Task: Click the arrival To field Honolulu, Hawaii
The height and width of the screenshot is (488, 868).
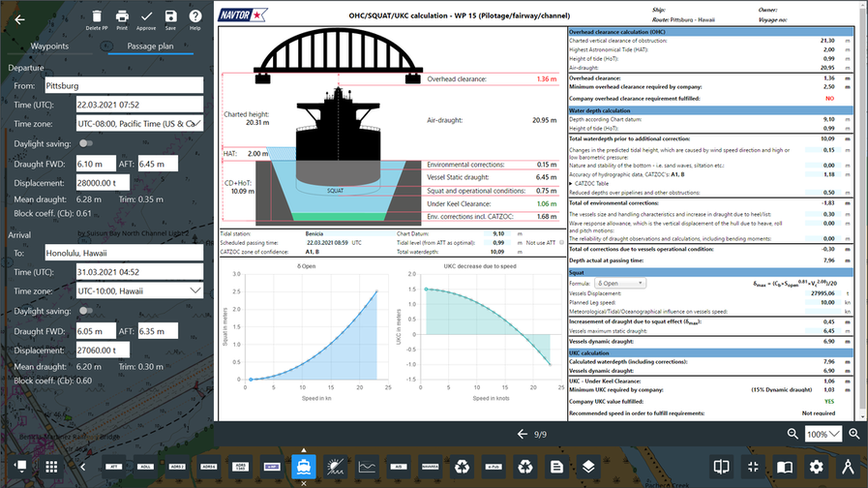Action: (124, 253)
